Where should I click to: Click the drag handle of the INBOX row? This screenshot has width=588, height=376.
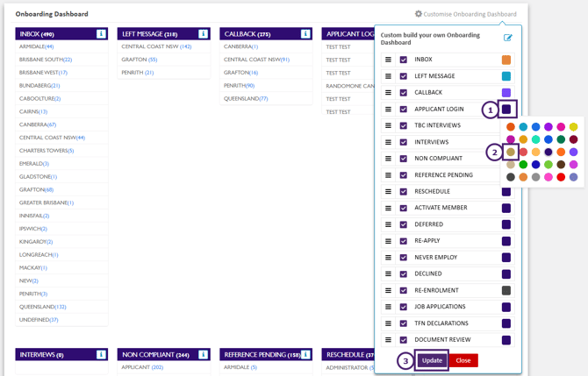tap(388, 60)
